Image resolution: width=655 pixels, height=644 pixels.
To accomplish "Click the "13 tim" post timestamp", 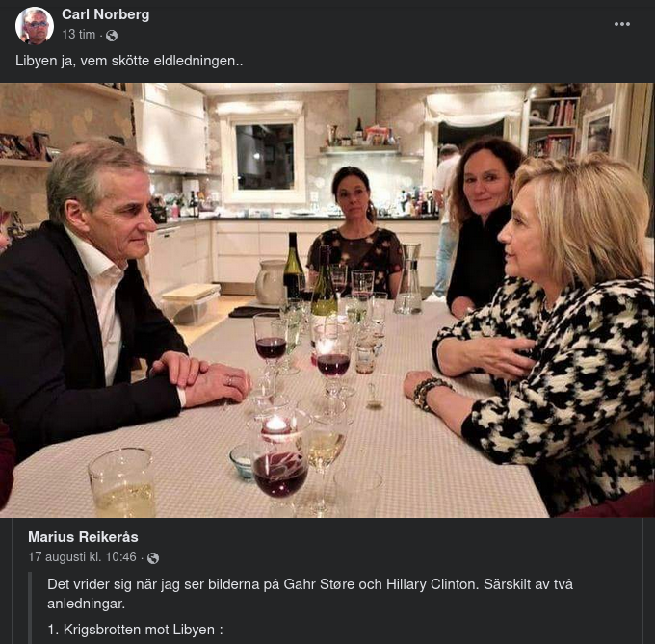I will pos(78,35).
